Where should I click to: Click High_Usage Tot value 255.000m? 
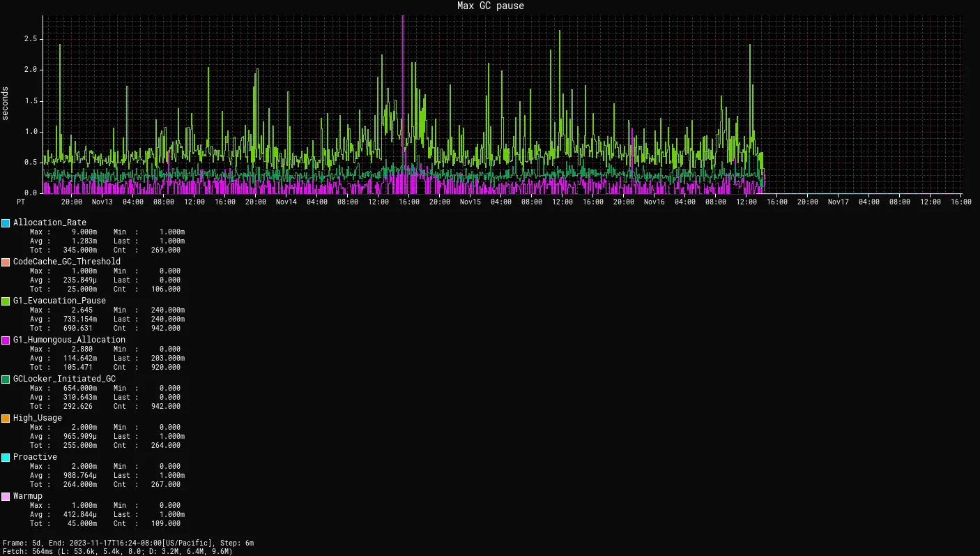(x=80, y=445)
